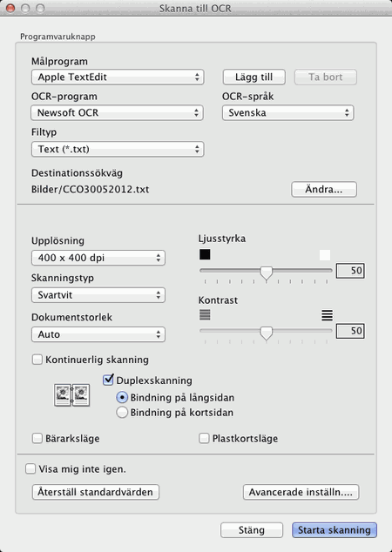
Task: Open the Filtyp Text (*.txt) dropdown
Action: (118, 149)
